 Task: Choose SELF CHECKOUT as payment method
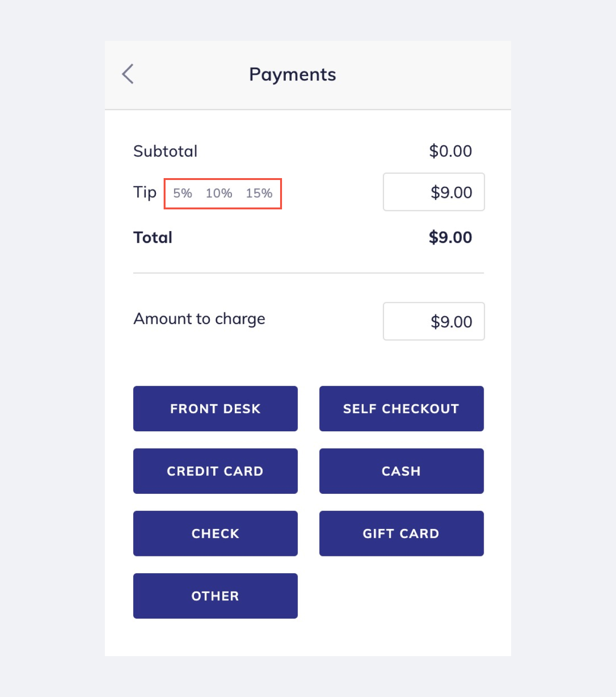pyautogui.click(x=401, y=408)
